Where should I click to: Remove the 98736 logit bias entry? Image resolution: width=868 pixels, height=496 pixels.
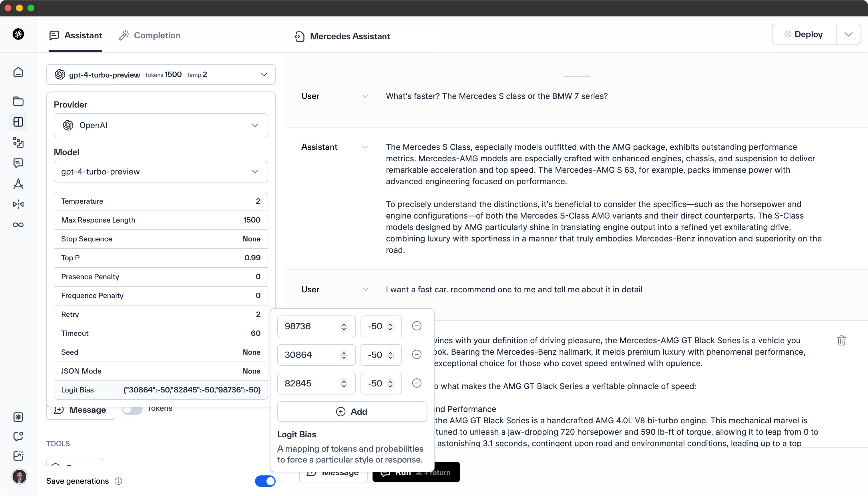coord(417,326)
